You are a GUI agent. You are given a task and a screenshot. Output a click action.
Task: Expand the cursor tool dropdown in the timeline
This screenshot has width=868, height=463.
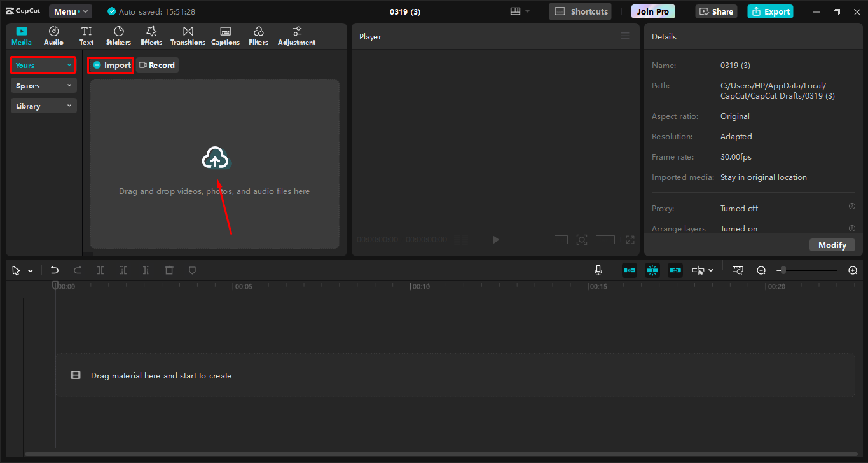tap(29, 270)
